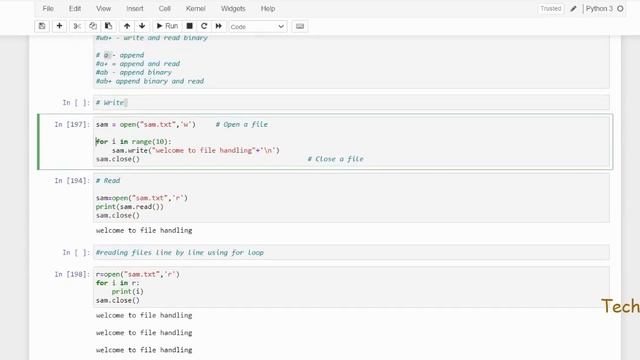Click the Python 3 kernel name
The image size is (640, 360).
click(599, 9)
